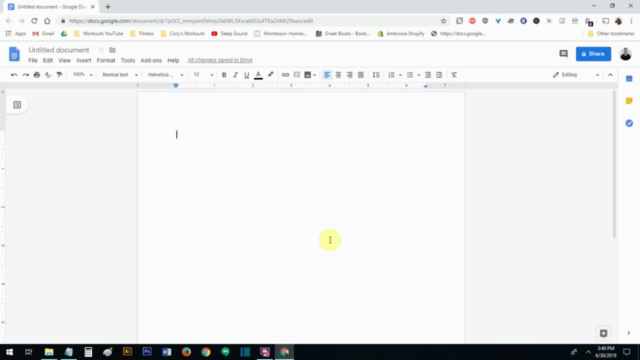Open the zoom 100% dropdown
The image size is (640, 360).
(x=82, y=75)
